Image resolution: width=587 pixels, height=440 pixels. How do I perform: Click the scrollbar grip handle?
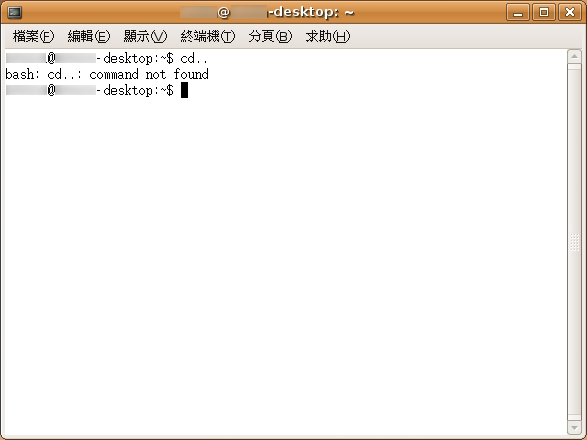click(x=574, y=242)
